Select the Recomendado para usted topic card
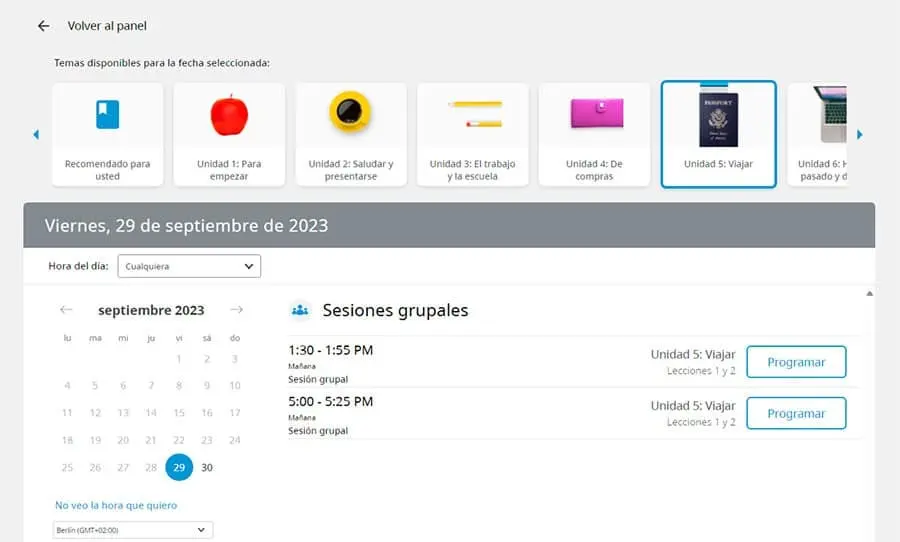900x542 pixels. pos(107,134)
